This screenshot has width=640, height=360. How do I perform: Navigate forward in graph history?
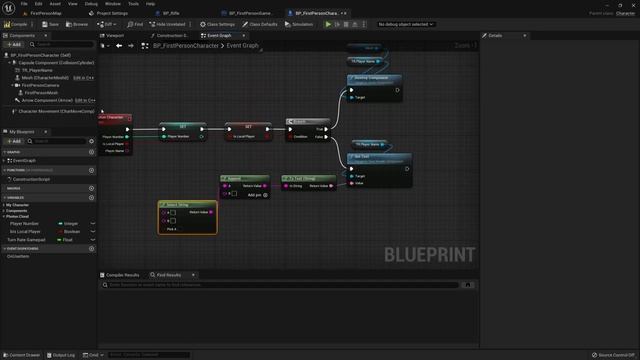(x=131, y=46)
